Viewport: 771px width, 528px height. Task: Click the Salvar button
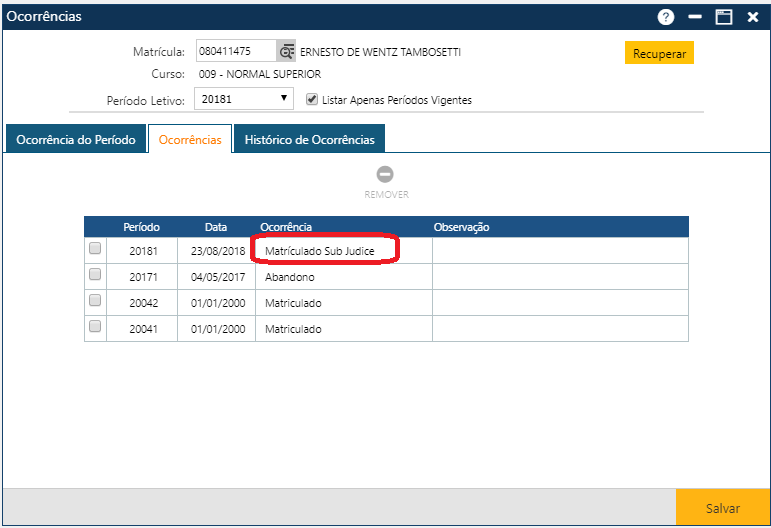pos(722,508)
